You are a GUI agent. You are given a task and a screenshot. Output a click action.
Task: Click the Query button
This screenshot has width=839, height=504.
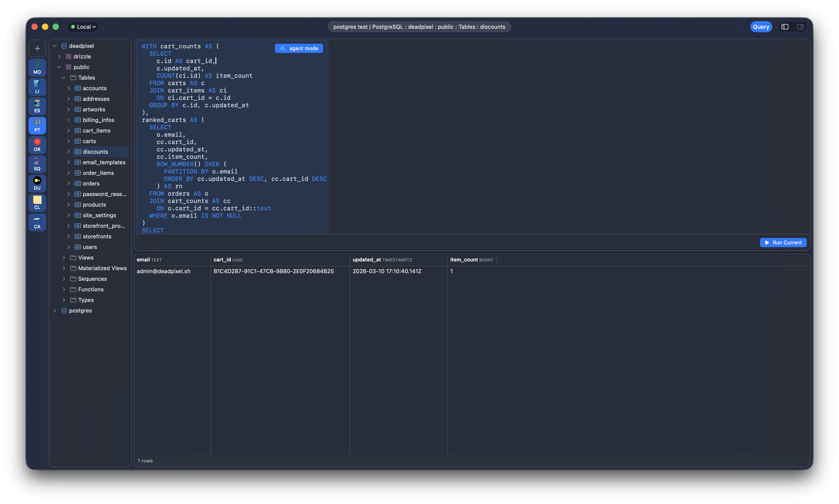[x=761, y=27]
